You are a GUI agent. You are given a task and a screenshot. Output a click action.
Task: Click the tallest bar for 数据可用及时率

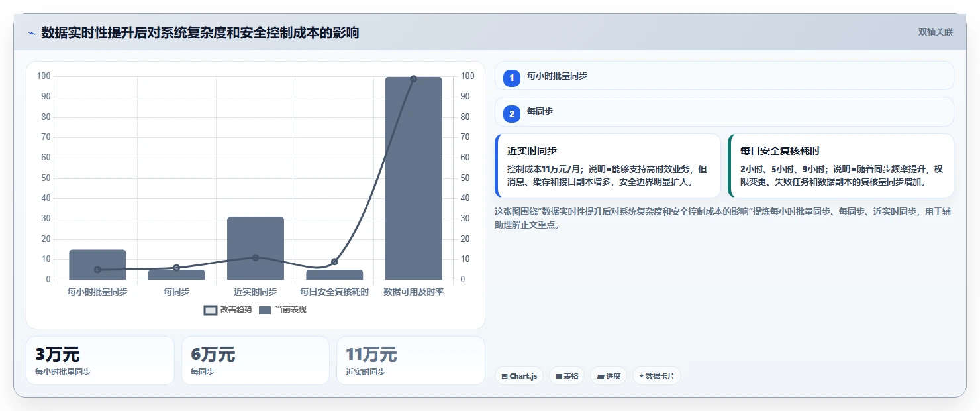tap(413, 178)
